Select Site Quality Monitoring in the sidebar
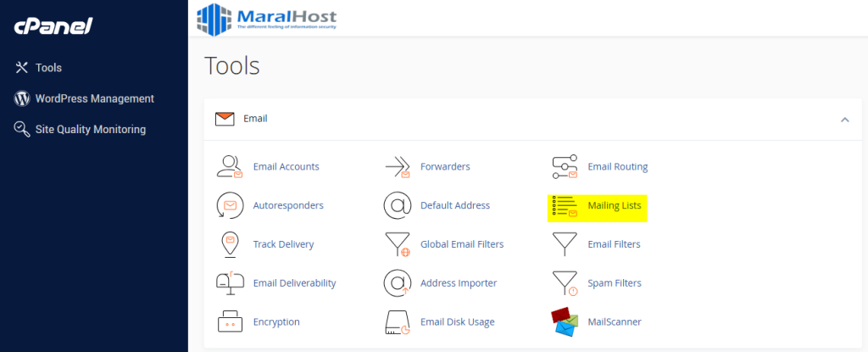The image size is (868, 352). click(x=91, y=130)
